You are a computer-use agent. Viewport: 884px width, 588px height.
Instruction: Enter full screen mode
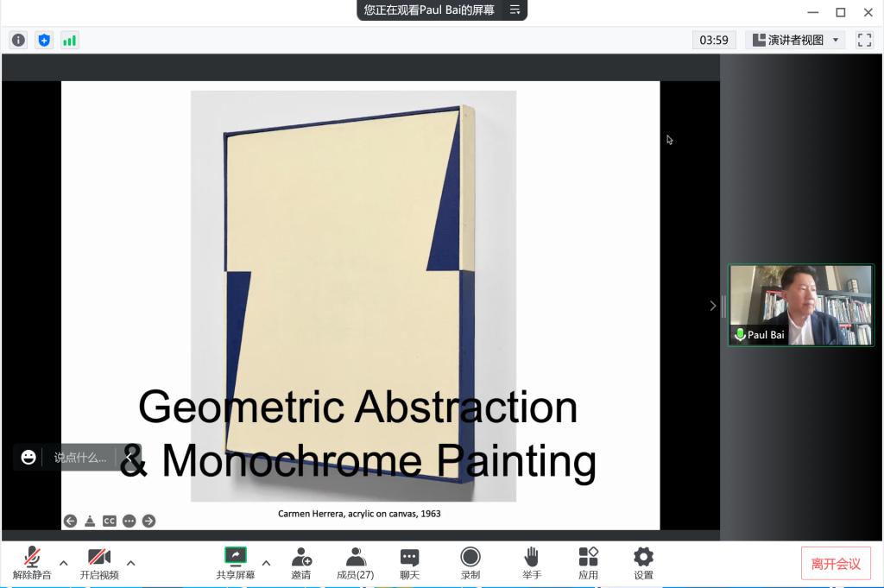click(864, 40)
